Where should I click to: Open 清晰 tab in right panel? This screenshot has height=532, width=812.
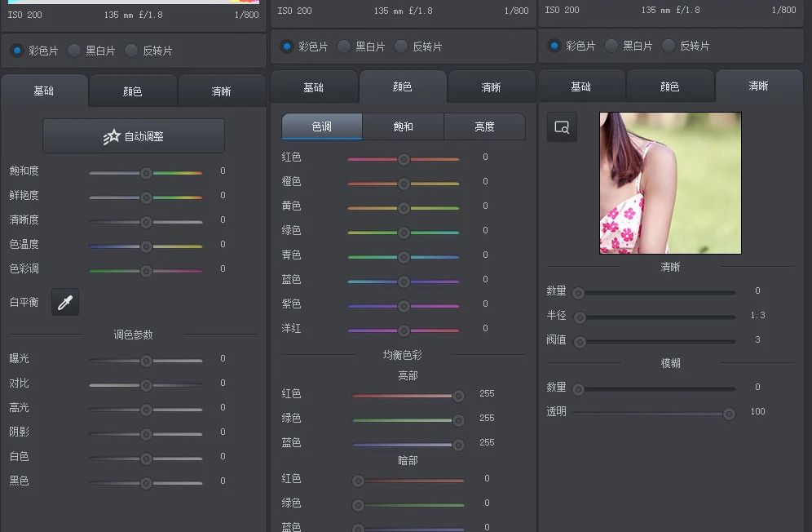pos(759,86)
